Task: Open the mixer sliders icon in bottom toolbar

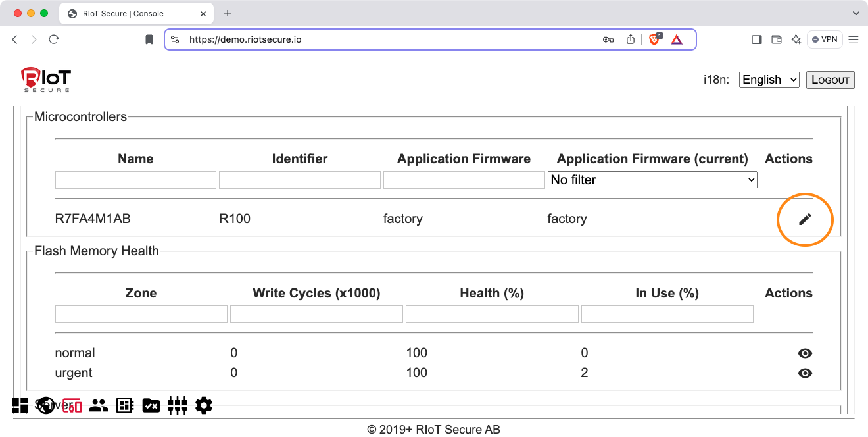Action: point(178,406)
